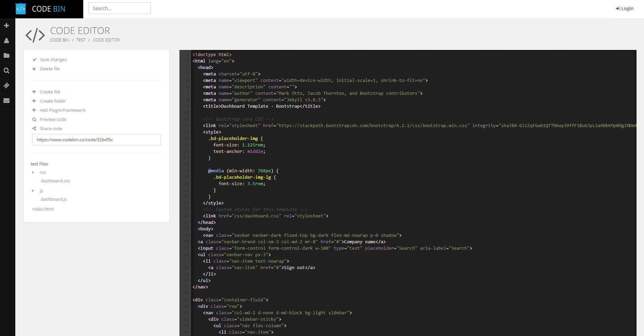Click the CODE EDITOR breadcrumb
644x336 pixels.
point(106,40)
